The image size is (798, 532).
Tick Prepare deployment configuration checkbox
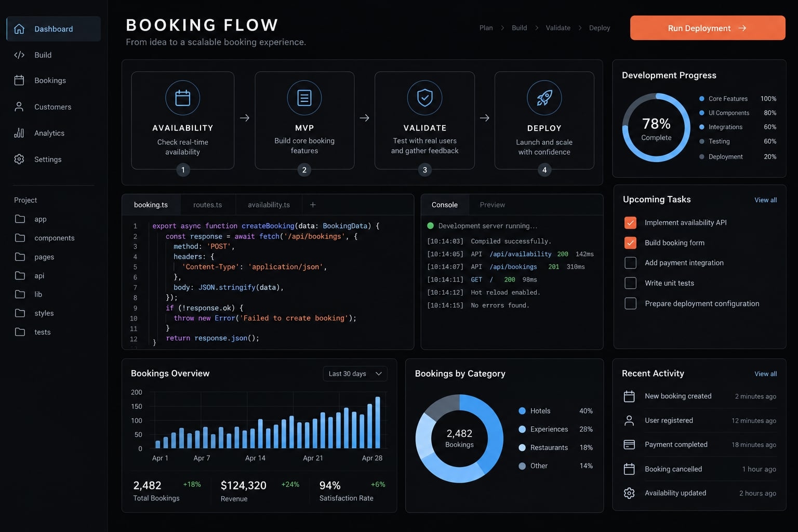(630, 303)
